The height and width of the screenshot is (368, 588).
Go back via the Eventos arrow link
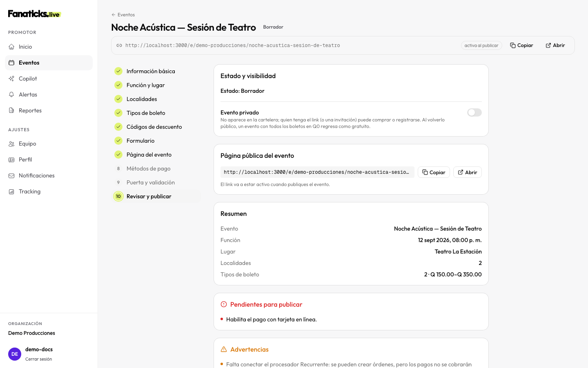pyautogui.click(x=123, y=15)
